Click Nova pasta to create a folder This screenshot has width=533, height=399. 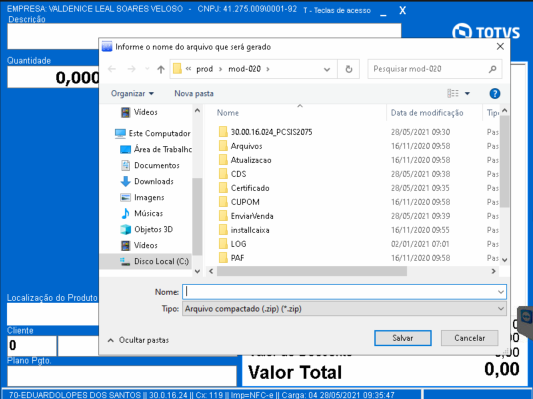tap(194, 93)
